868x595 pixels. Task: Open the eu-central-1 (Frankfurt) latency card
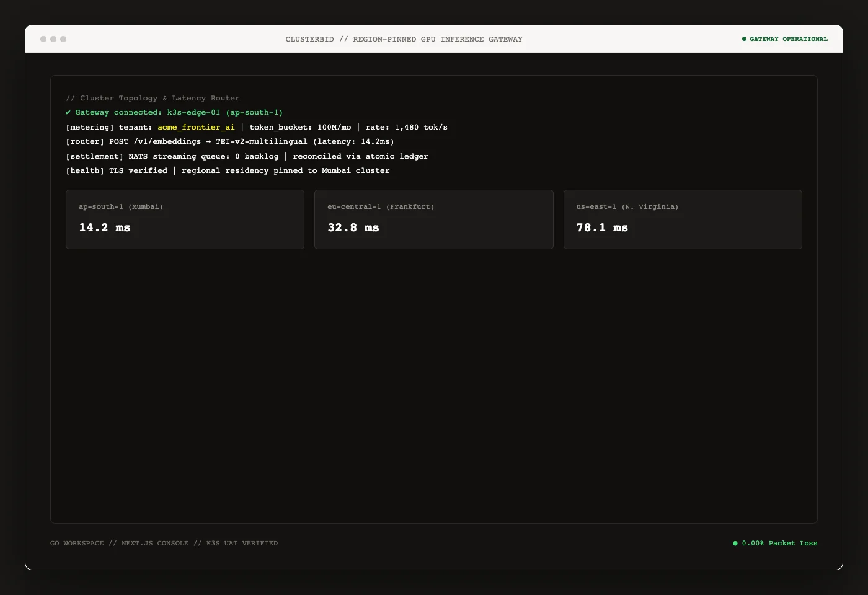tap(434, 219)
